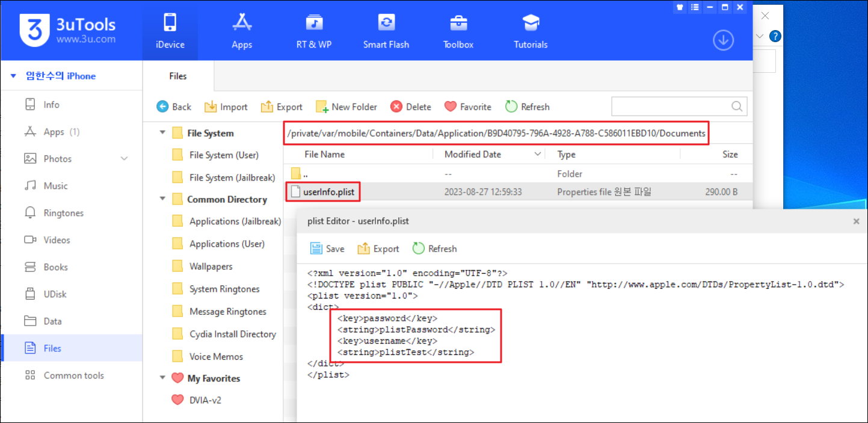The height and width of the screenshot is (423, 868).
Task: Open the parent '..' folder row
Action: [x=517, y=174]
